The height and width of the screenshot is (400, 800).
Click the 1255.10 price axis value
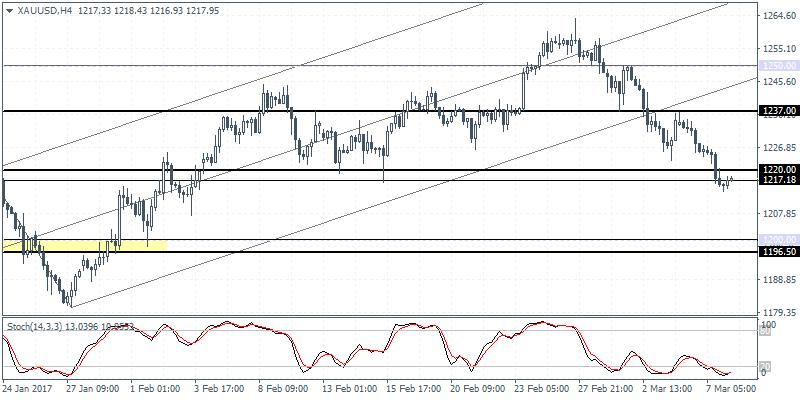777,49
